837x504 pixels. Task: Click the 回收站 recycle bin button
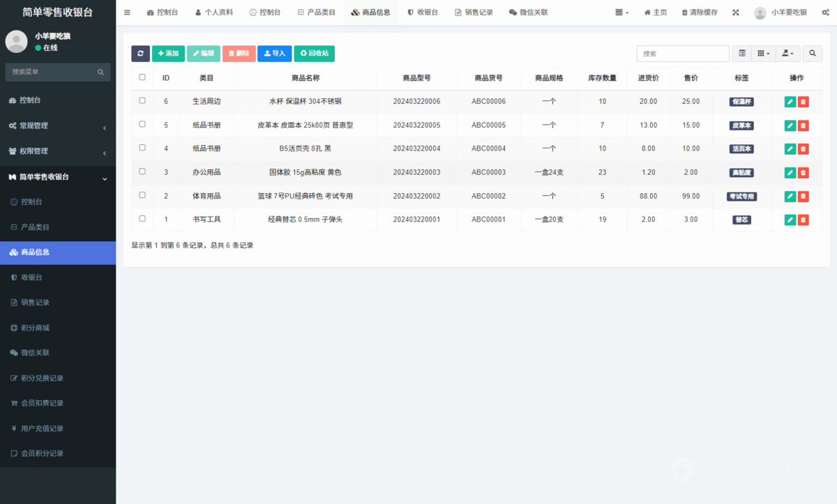pyautogui.click(x=314, y=54)
